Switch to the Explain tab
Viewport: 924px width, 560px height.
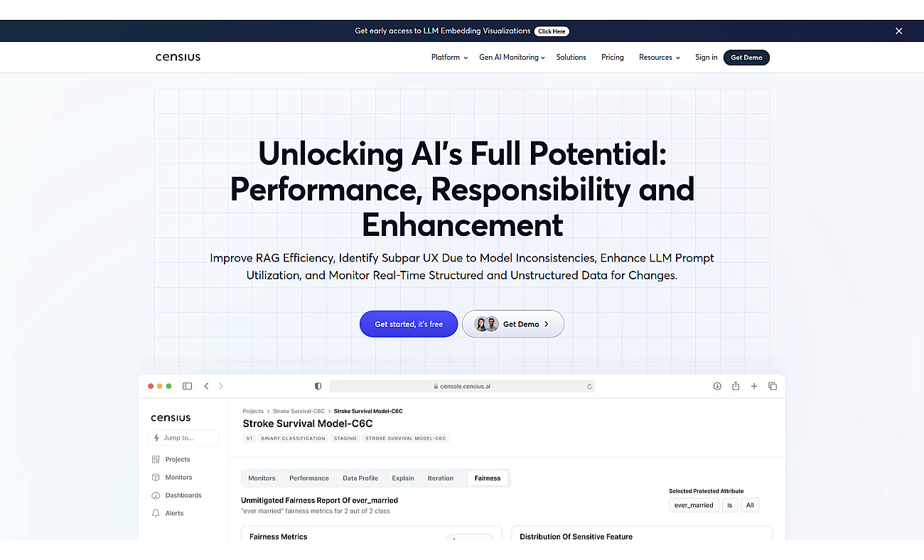point(403,478)
